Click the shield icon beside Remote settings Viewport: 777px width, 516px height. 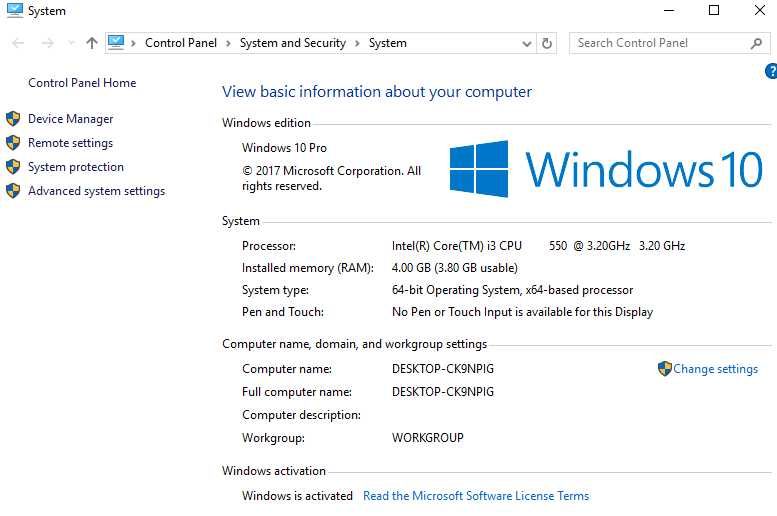13,142
